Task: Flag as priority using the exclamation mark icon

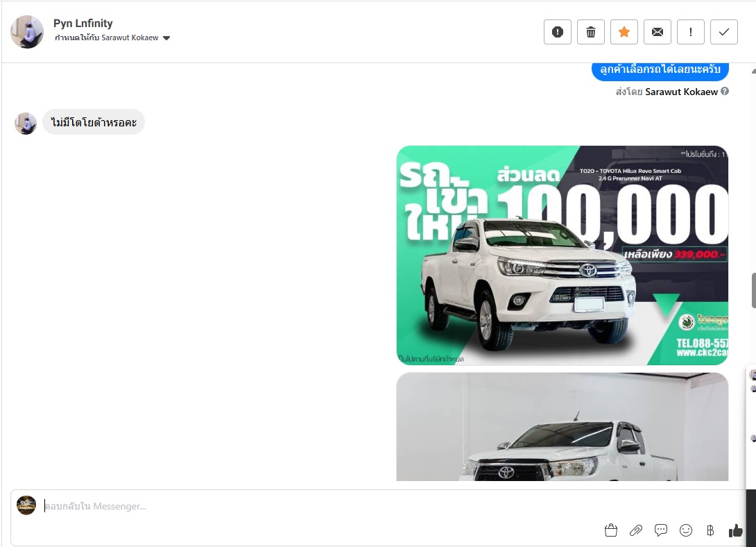Action: point(690,32)
